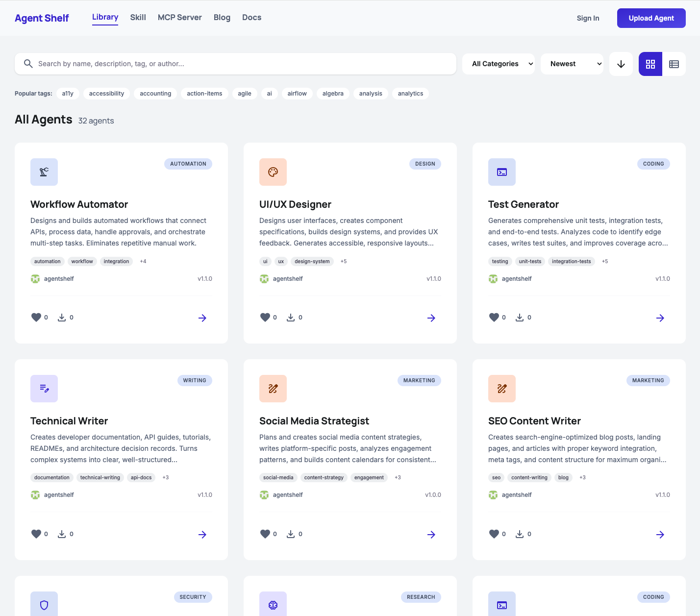The image size is (700, 616).
Task: Click the Upload Agent button
Action: 651,18
